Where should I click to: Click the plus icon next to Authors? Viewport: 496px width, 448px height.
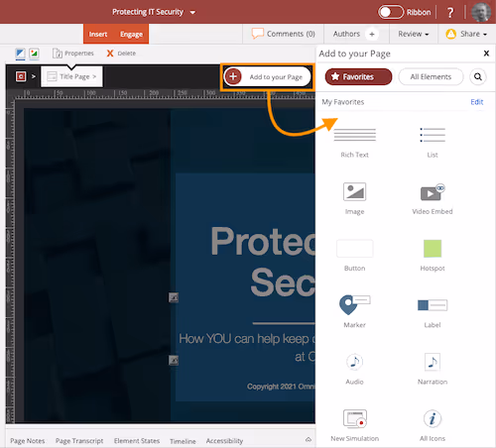[x=372, y=34]
